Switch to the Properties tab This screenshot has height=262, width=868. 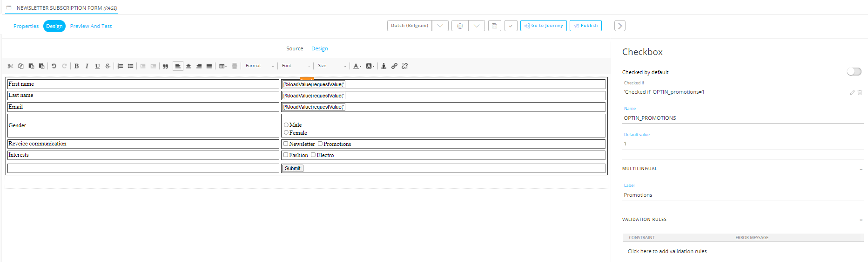tap(26, 26)
